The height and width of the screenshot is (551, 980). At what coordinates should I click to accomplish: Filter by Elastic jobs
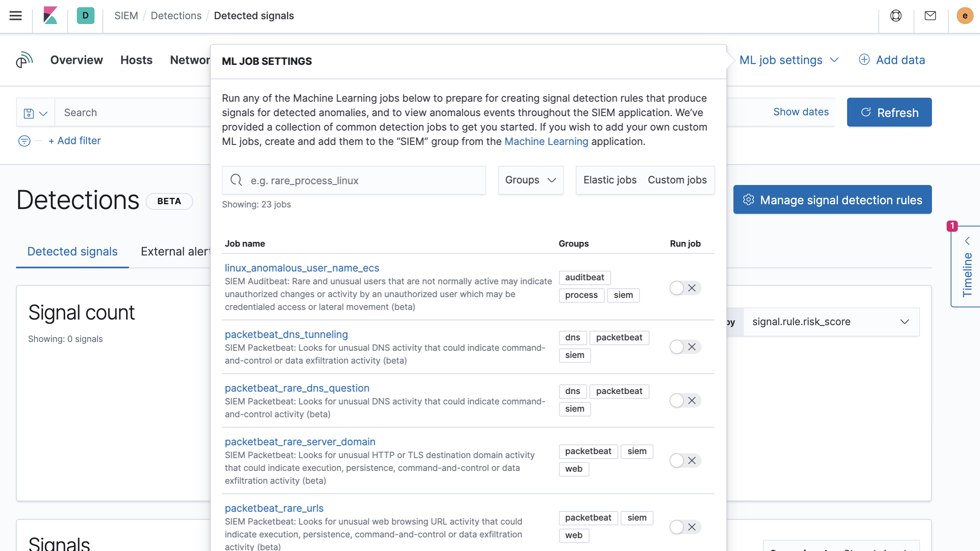coord(610,180)
